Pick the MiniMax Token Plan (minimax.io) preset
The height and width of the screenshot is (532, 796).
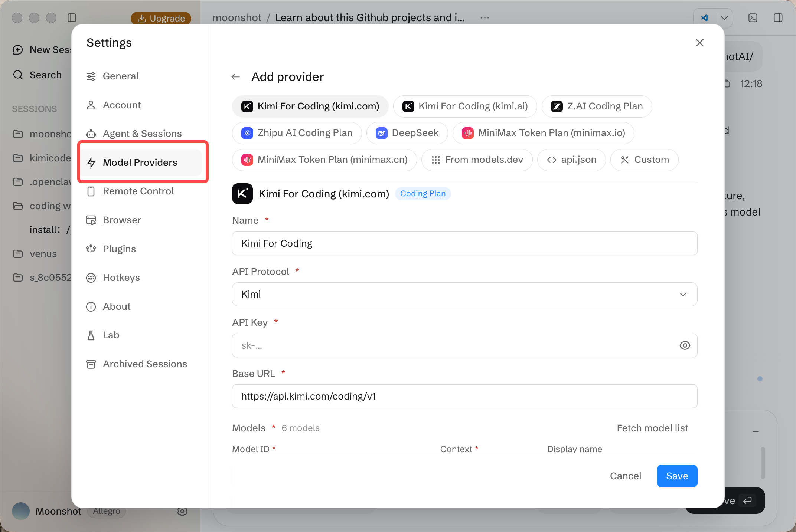pos(543,133)
